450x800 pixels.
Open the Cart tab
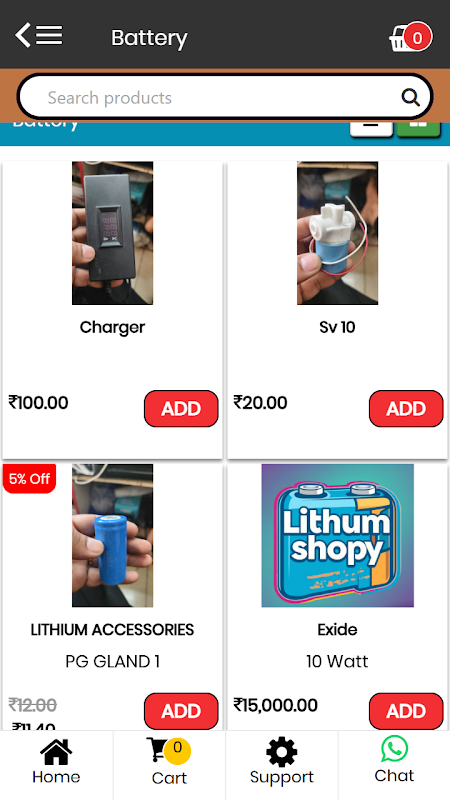coord(169,762)
